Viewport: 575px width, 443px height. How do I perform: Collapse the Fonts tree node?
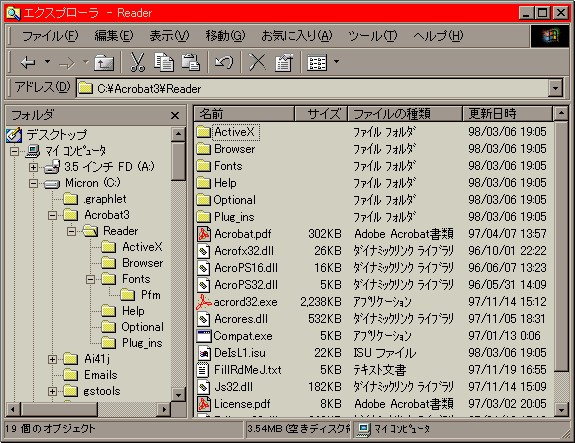(91, 279)
